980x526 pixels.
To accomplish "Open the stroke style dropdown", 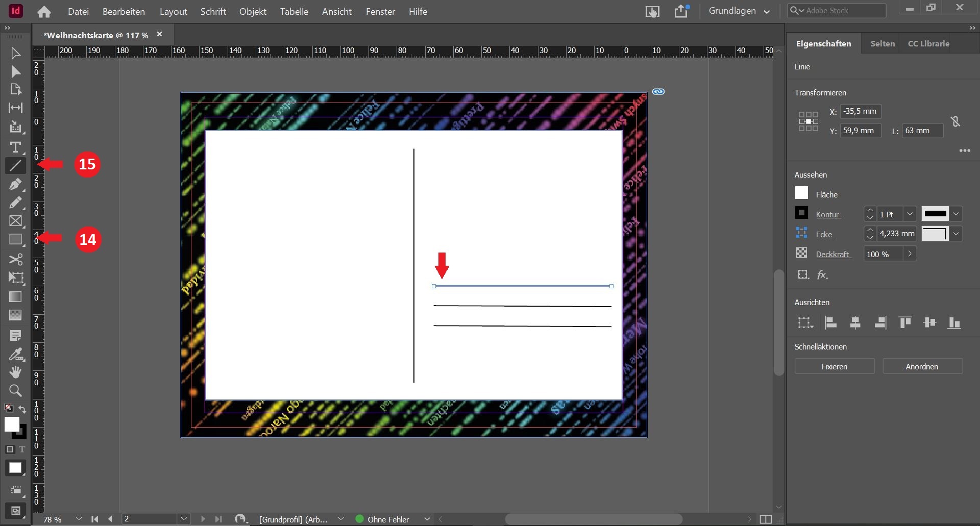I will [956, 214].
